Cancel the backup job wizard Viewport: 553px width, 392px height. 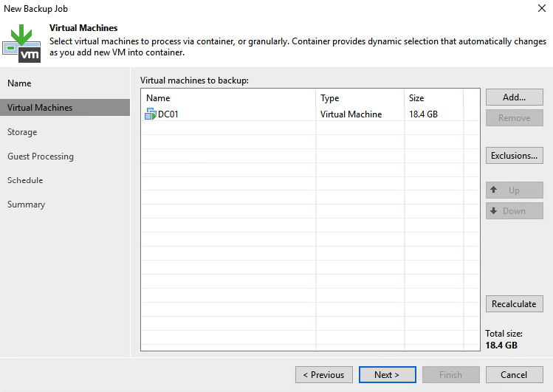tap(514, 375)
